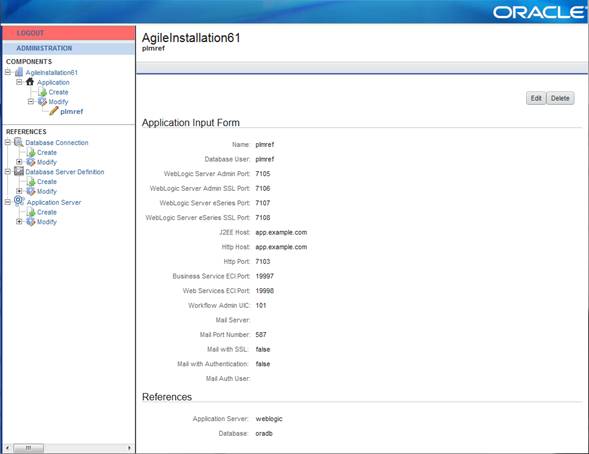Click the sidebar scroll right arrow
The width and height of the screenshot is (589, 454).
pyautogui.click(x=130, y=448)
